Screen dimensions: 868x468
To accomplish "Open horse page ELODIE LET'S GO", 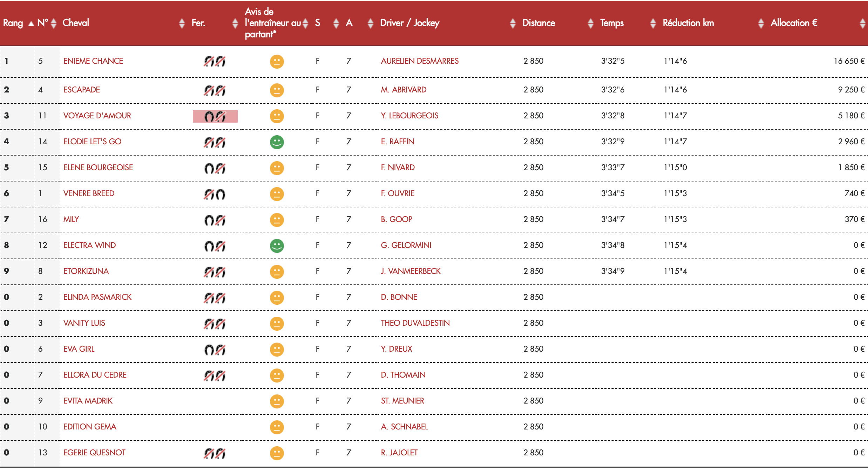I will [x=92, y=142].
